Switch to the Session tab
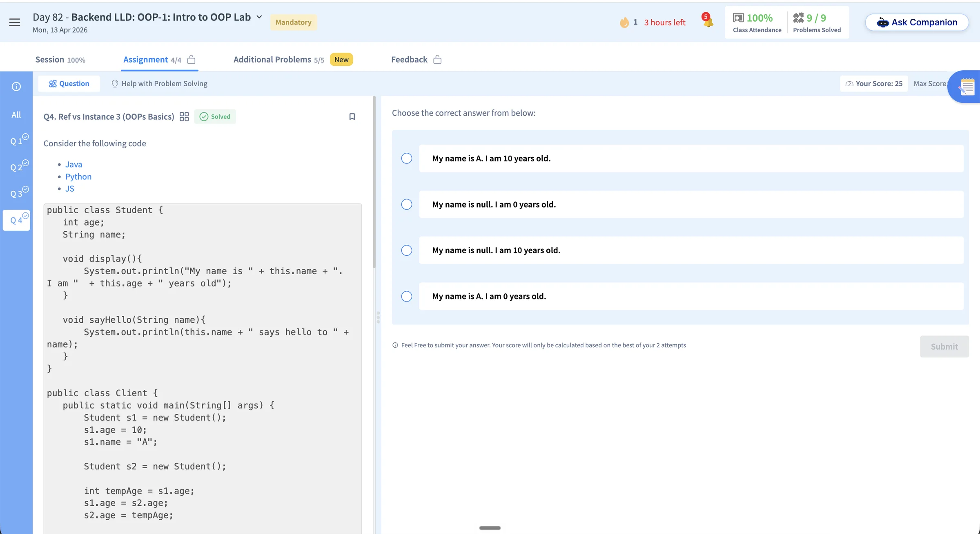This screenshot has height=534, width=980. [x=60, y=60]
